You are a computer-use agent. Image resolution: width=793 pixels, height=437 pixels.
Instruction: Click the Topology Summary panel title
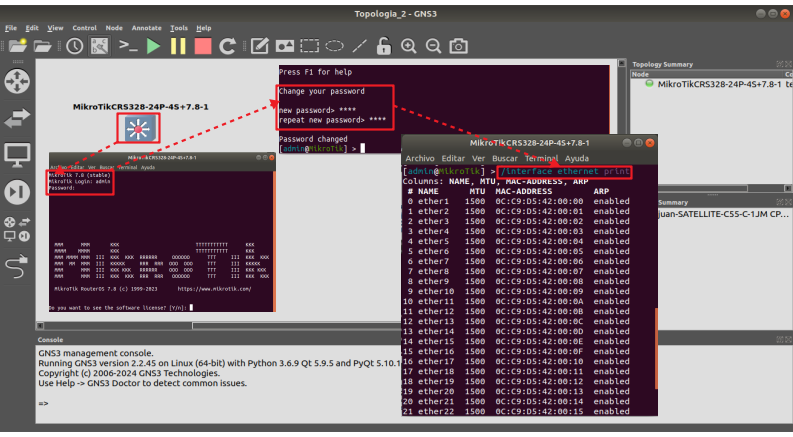(x=663, y=64)
